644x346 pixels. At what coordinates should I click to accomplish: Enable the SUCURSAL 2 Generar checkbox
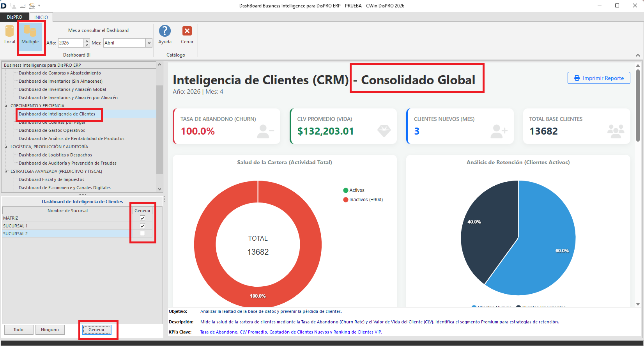pos(142,234)
